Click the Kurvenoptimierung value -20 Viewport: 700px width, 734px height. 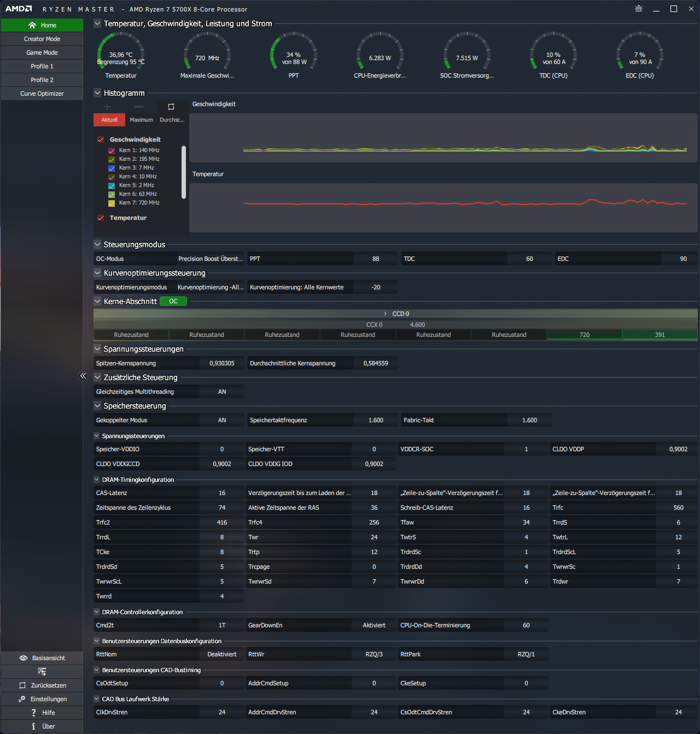[x=376, y=287]
